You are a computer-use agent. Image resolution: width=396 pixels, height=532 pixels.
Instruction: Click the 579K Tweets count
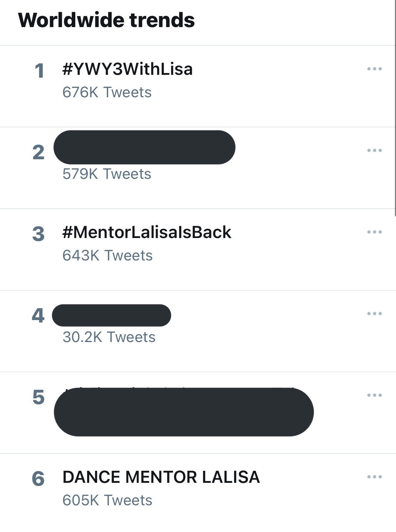(x=107, y=174)
